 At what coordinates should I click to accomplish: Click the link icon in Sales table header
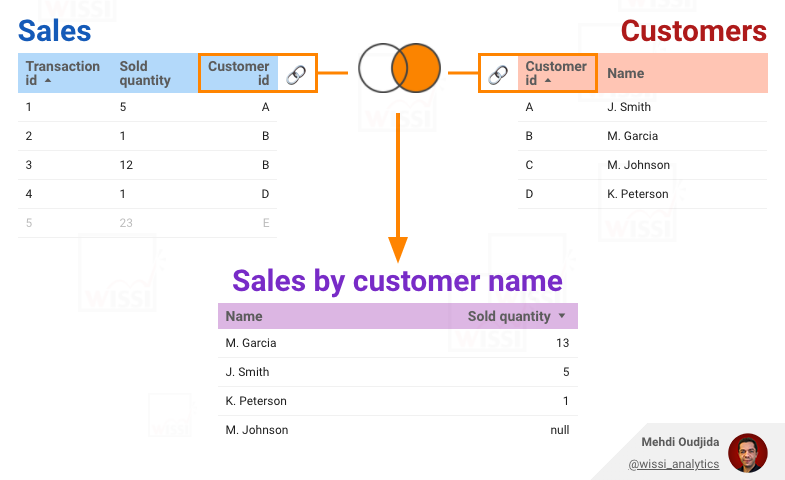[x=296, y=75]
